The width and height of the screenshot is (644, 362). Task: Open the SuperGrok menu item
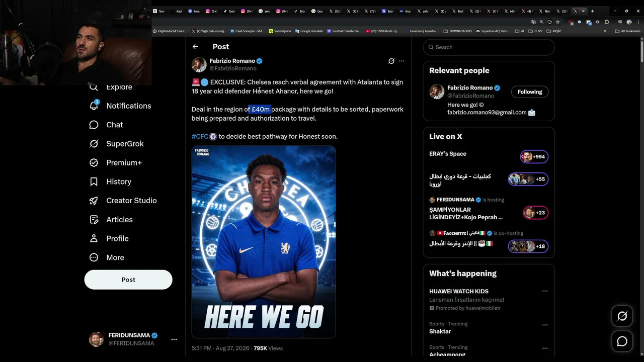tap(117, 144)
